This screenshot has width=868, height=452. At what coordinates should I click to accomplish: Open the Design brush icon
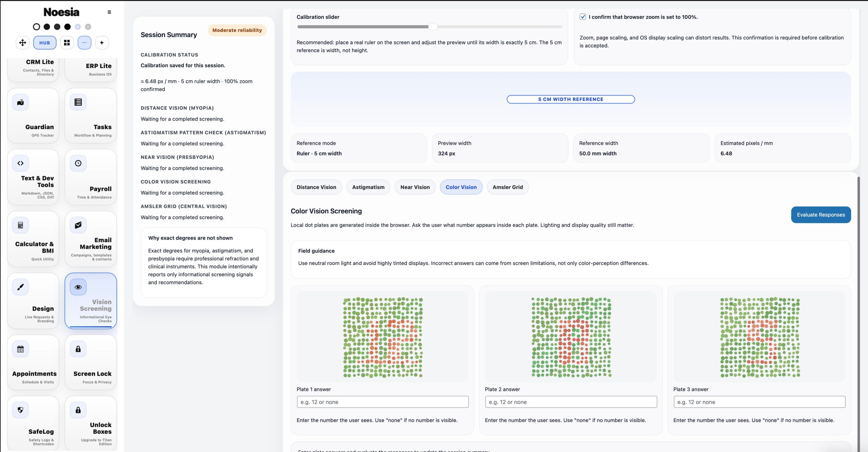pos(20,287)
